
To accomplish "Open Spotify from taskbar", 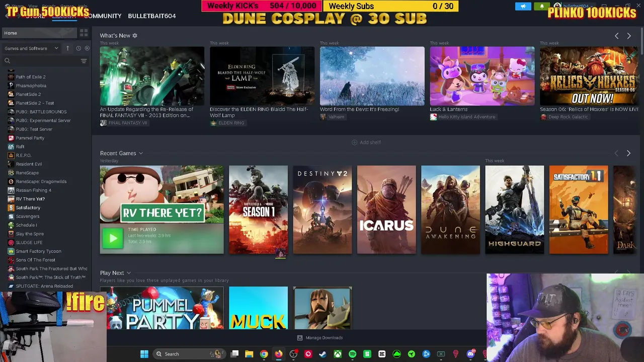I will (x=352, y=354).
